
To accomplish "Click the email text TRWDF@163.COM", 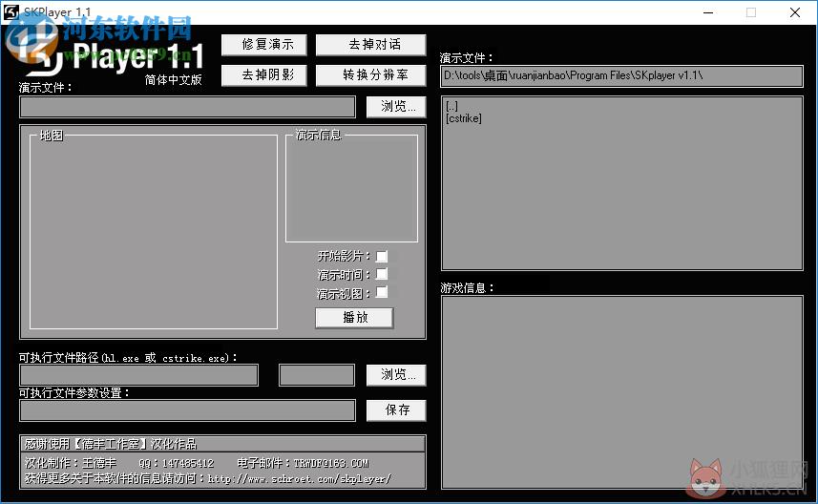I will [x=331, y=463].
